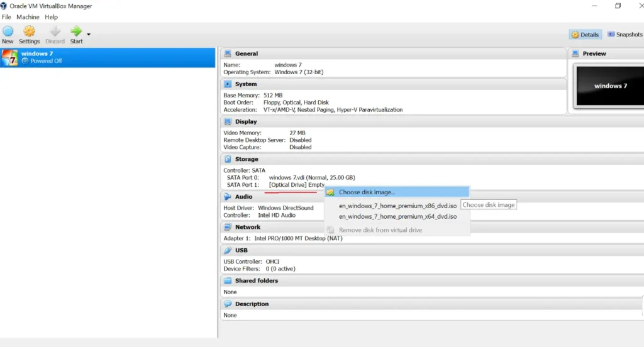Click the Description section bubble icon
Viewport: 644px width, 347px height.
[x=228, y=304]
